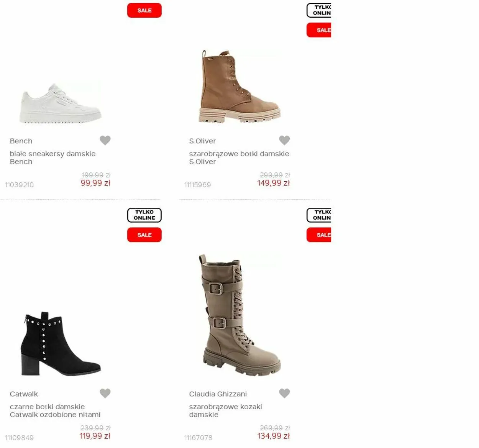This screenshot has height=448, width=479.
Task: Click TYLKO ONLINE badge above Claudia Ghizzani boots
Action: [319, 215]
